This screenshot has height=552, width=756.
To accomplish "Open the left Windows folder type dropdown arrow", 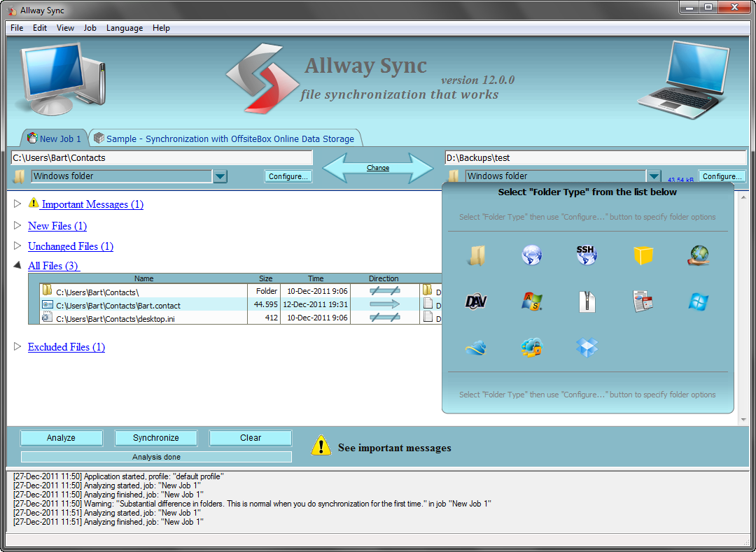I will 220,176.
